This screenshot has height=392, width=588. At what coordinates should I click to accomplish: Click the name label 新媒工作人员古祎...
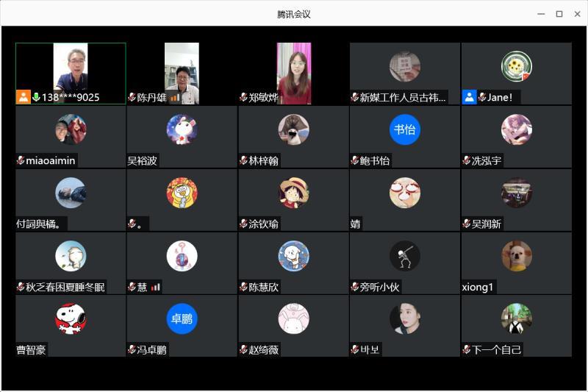pos(403,97)
